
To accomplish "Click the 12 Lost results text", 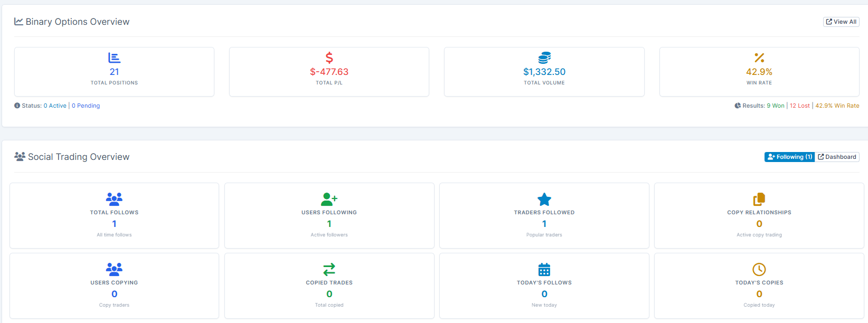I will pos(800,106).
